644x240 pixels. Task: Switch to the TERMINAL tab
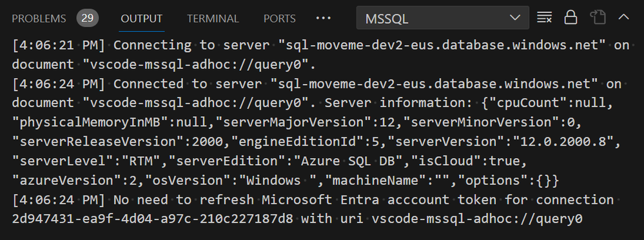click(213, 19)
